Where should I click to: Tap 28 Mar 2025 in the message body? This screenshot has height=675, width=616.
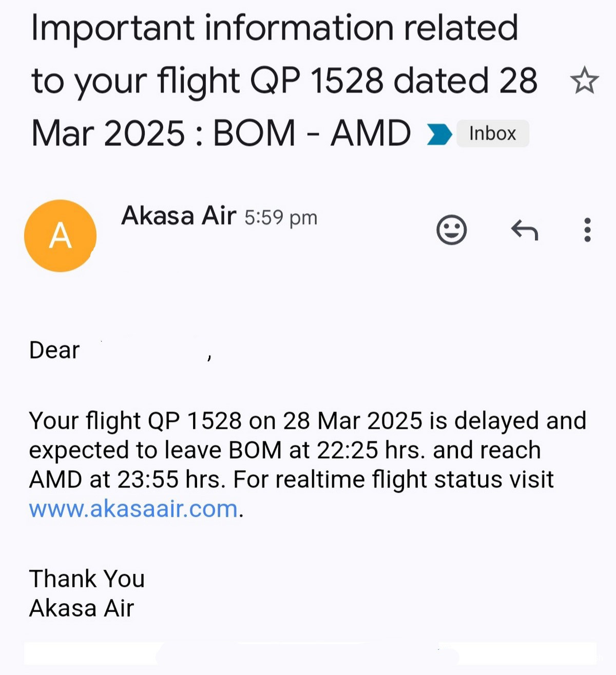coord(353,421)
